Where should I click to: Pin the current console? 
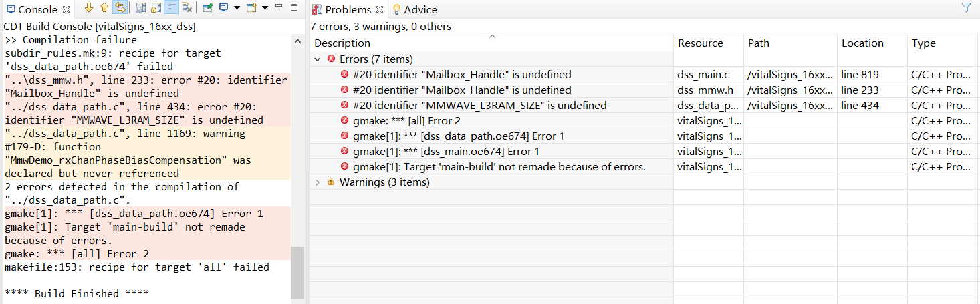[207, 8]
